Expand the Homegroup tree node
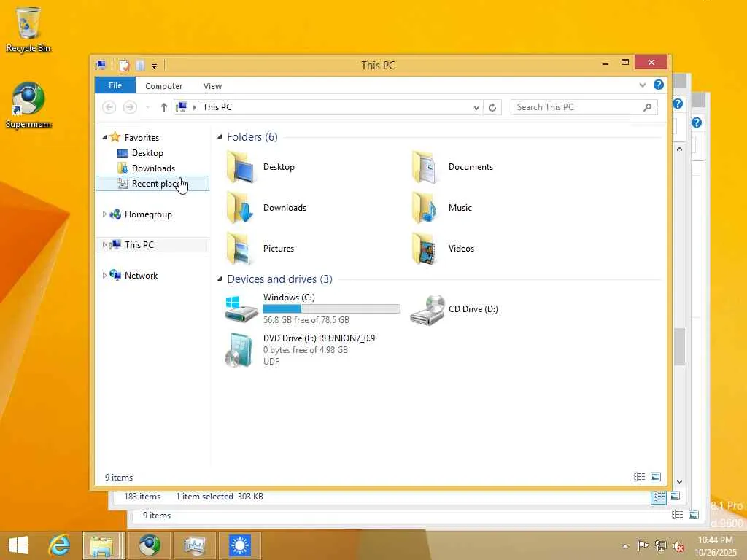 coord(104,214)
